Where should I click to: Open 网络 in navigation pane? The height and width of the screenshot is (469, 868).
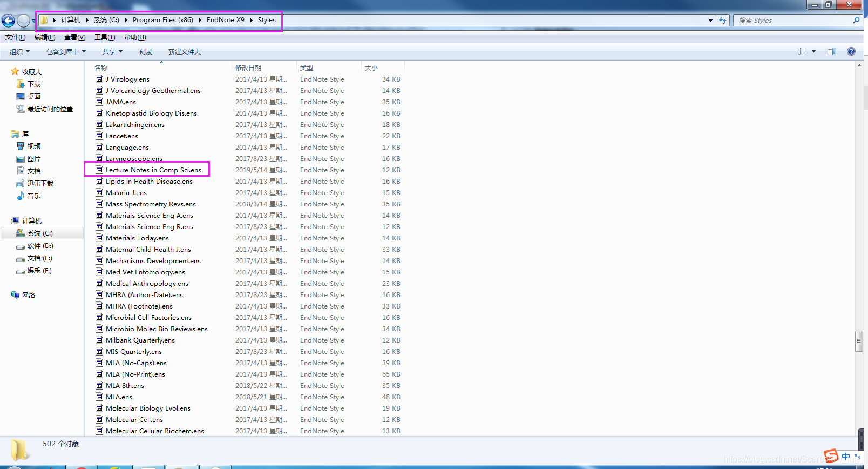[29, 295]
